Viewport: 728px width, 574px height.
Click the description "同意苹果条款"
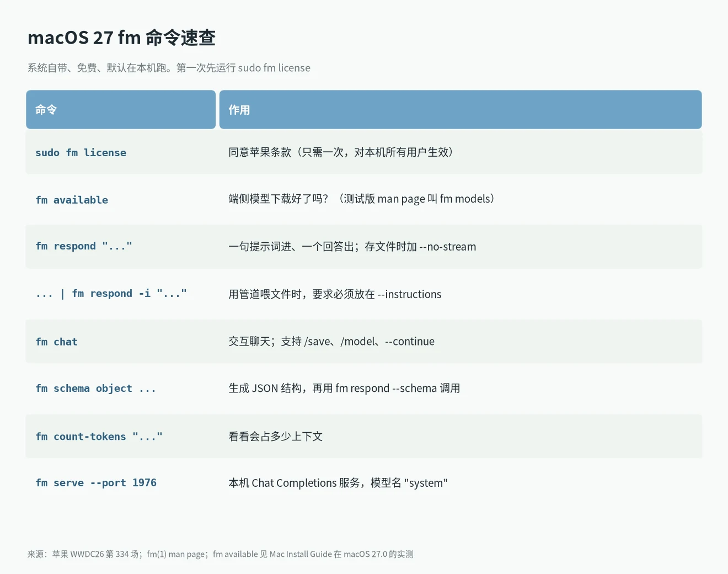click(x=341, y=152)
